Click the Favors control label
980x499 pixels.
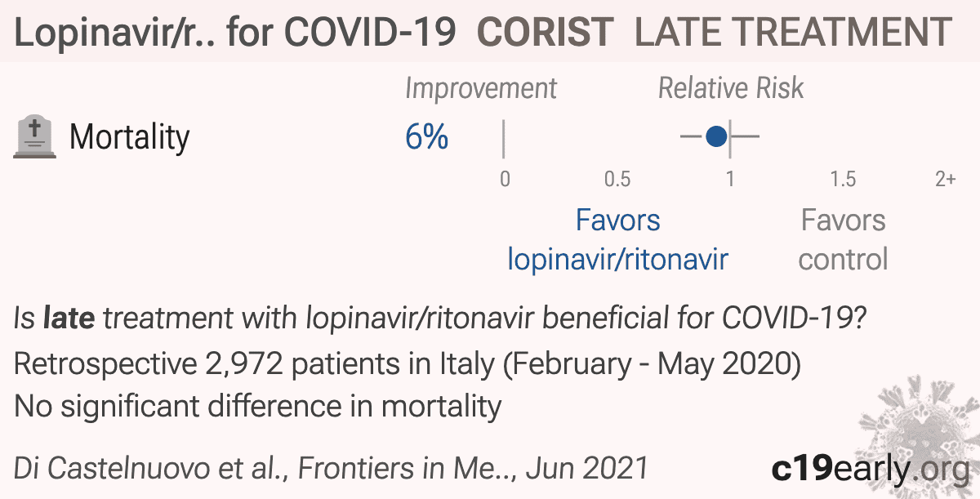click(843, 239)
